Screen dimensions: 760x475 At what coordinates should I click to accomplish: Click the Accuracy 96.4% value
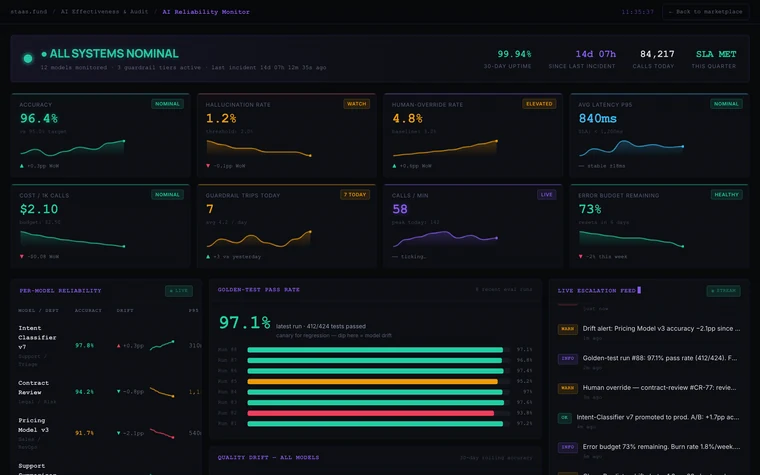click(39, 118)
